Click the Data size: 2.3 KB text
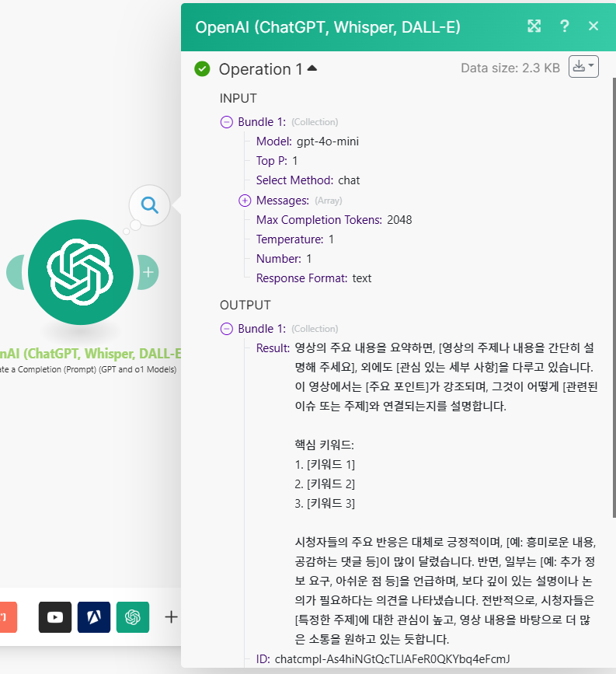The height and width of the screenshot is (674, 616). [510, 68]
